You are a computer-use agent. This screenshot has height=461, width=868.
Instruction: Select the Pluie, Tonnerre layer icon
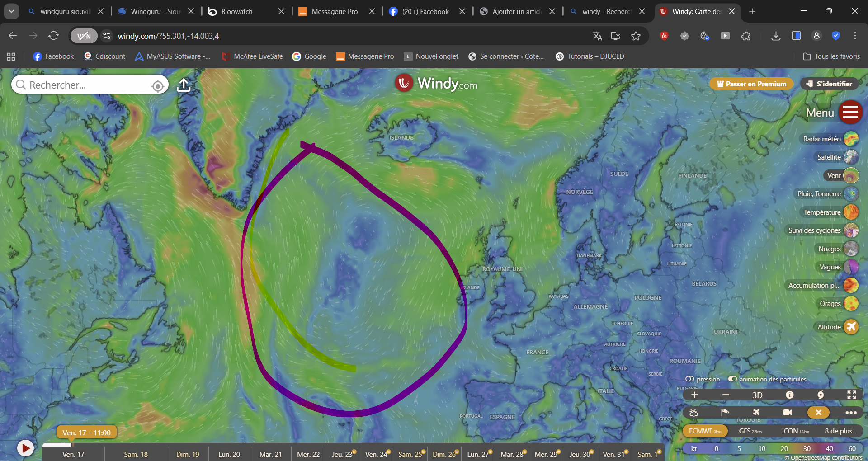tap(851, 194)
